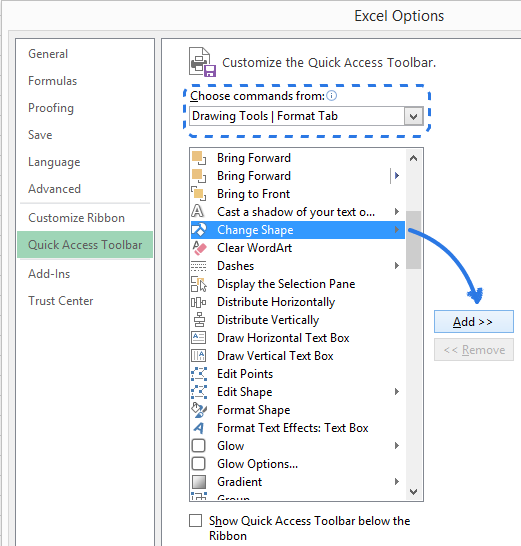Image resolution: width=521 pixels, height=546 pixels.
Task: Enable Show Quick Access Toolbar below Ribbon
Action: [195, 521]
